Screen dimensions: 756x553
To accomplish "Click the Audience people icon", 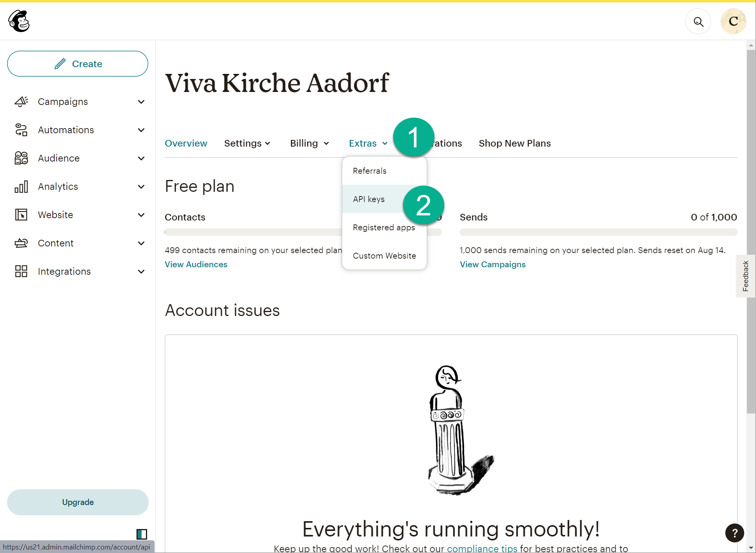I will coord(21,158).
